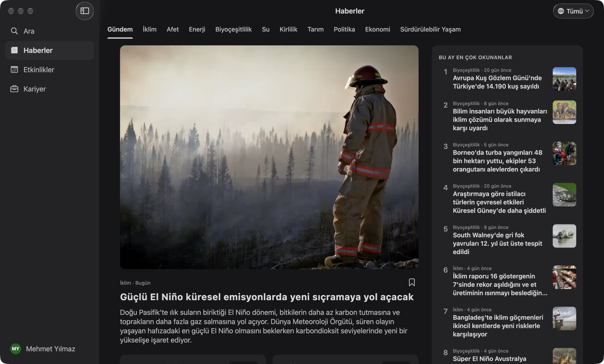Open the Tümü language dropdown
The image size is (604, 364).
coord(573,11)
